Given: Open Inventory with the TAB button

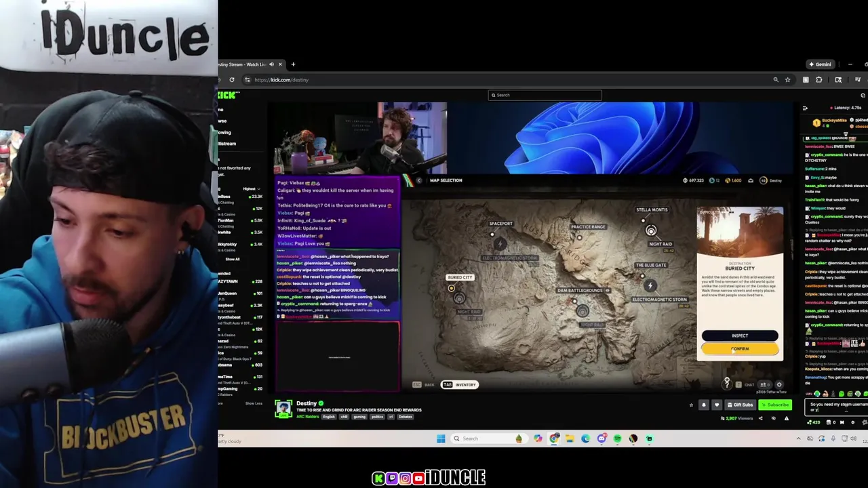Looking at the screenshot, I should pyautogui.click(x=459, y=384).
